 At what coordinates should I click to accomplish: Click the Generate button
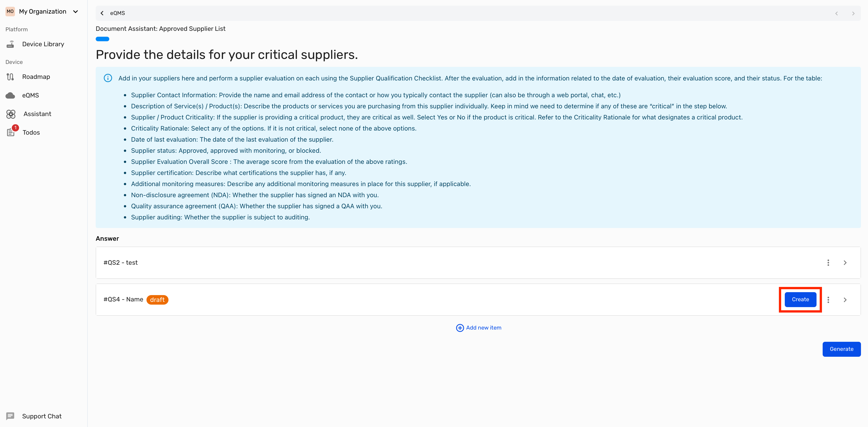click(x=841, y=349)
